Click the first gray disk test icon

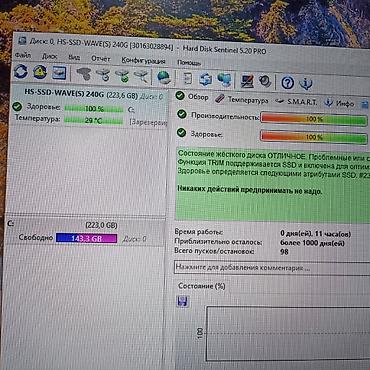(83, 74)
